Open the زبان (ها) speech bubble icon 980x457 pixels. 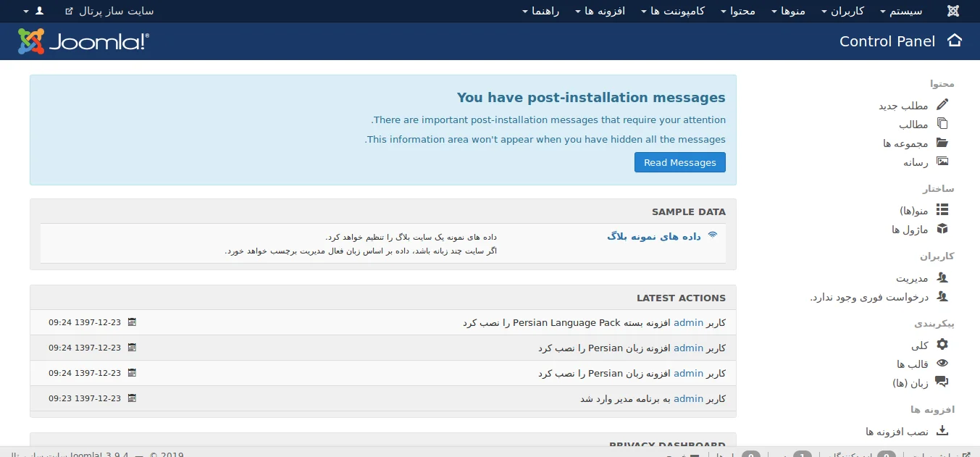[x=942, y=382]
